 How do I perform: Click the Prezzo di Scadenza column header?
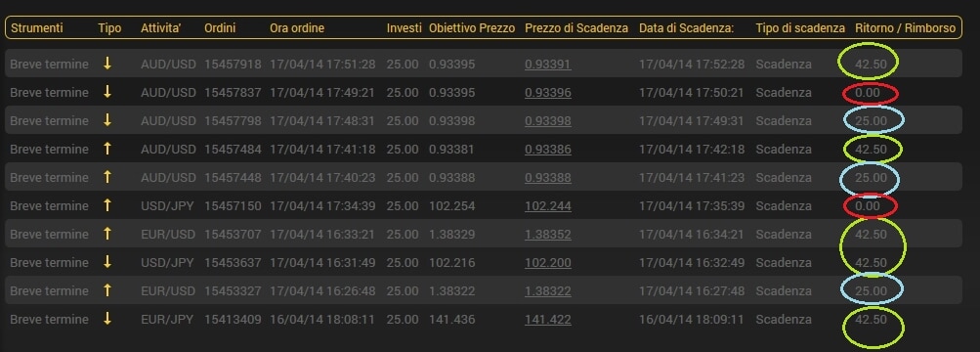tap(576, 28)
